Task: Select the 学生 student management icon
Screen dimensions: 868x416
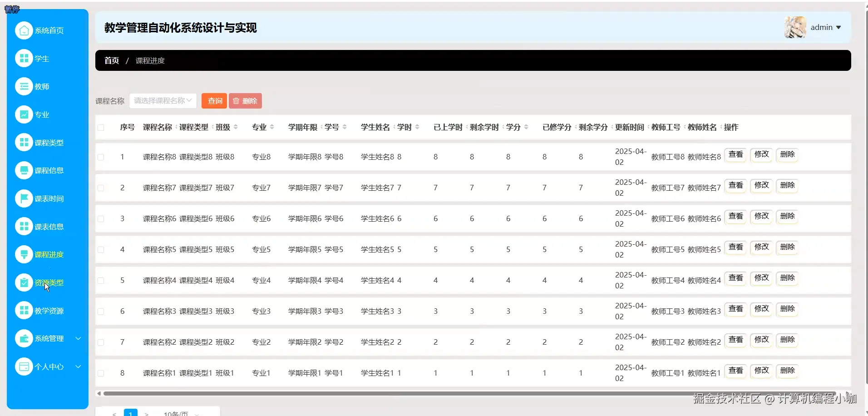Action: point(24,58)
